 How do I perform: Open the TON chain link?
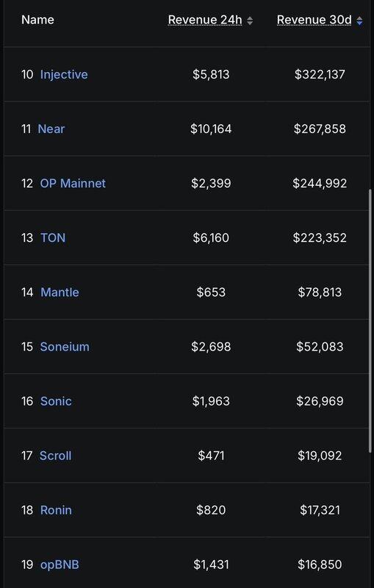pyautogui.click(x=53, y=237)
